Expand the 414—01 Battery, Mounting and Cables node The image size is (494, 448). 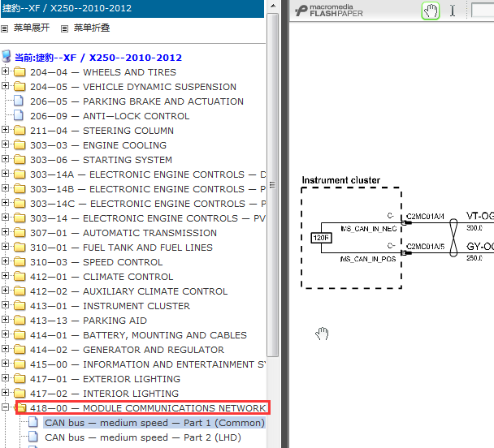pos(5,334)
